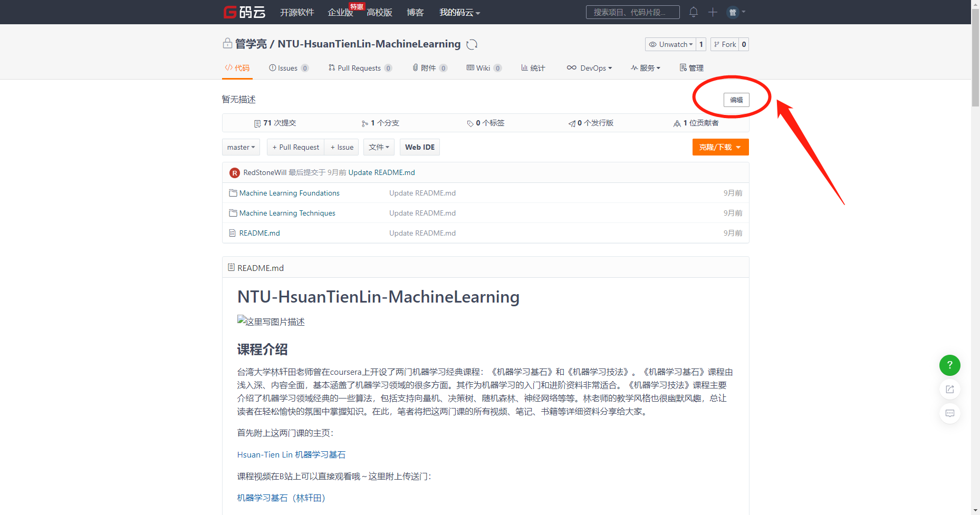The height and width of the screenshot is (515, 980).
Task: Click the + Pull Request button
Action: (295, 147)
